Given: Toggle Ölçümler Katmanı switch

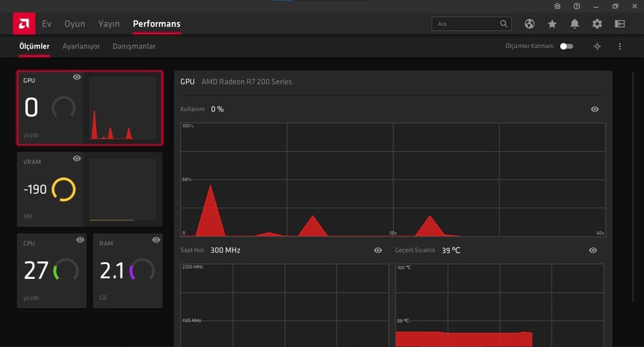Looking at the screenshot, I should pyautogui.click(x=567, y=47).
